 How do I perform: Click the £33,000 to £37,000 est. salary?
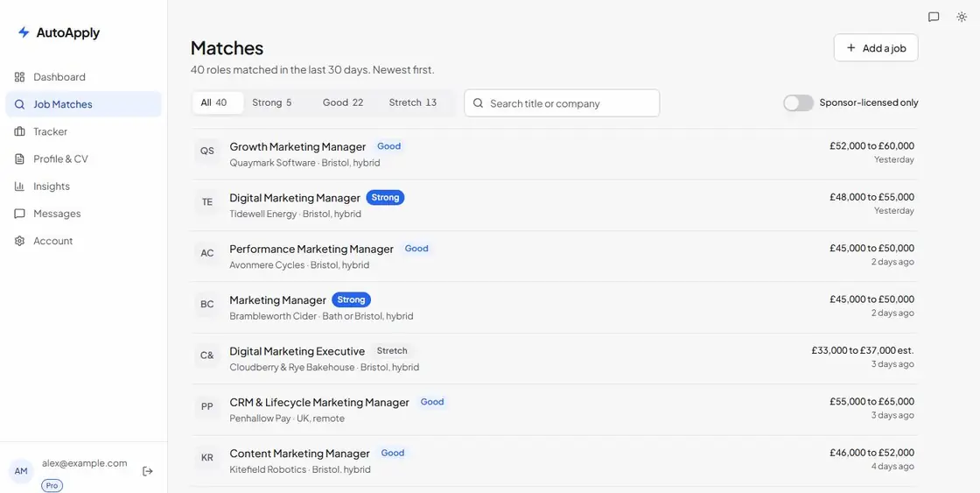pos(863,350)
